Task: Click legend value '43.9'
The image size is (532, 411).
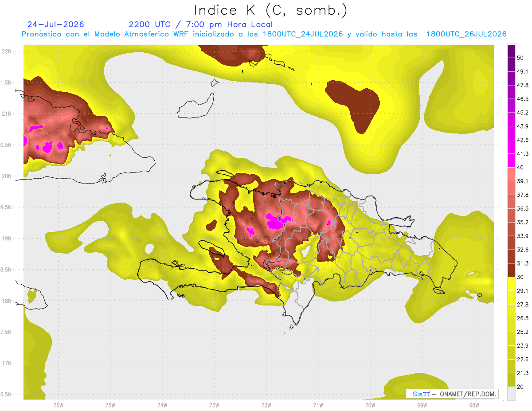Action: coord(522,126)
